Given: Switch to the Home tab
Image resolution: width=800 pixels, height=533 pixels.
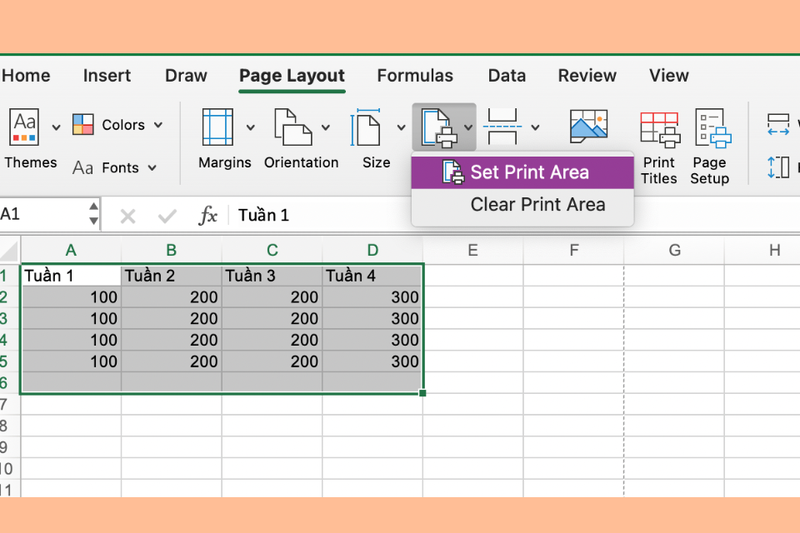Looking at the screenshot, I should [26, 75].
